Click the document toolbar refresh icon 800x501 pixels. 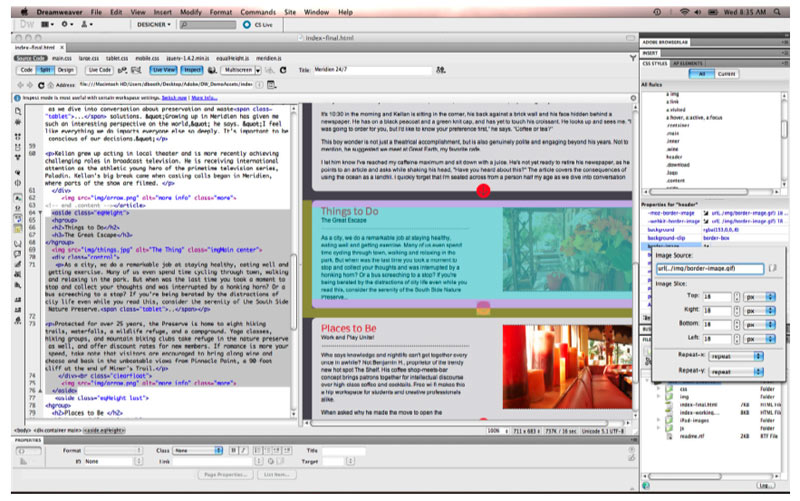click(x=283, y=70)
